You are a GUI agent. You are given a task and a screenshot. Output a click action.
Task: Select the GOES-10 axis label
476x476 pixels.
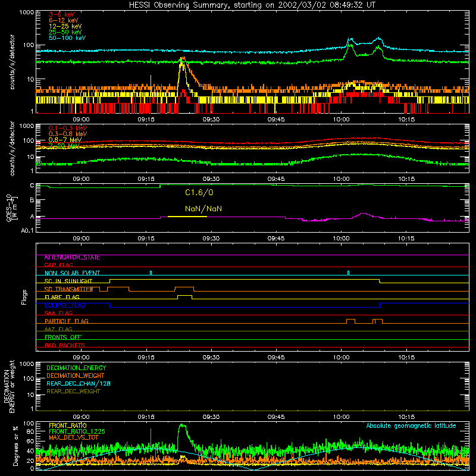12,208
